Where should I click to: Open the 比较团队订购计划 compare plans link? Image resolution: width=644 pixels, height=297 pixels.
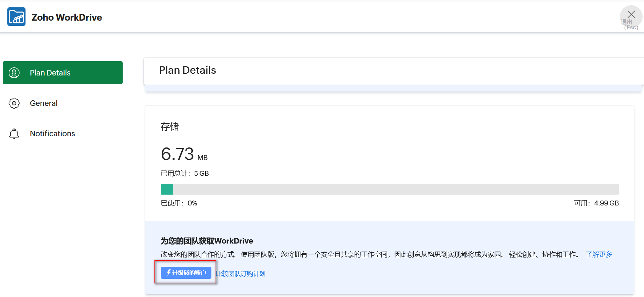tap(241, 274)
